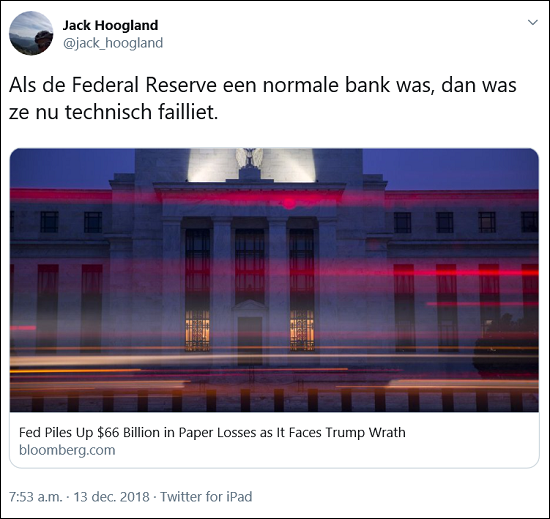Click the tweet's first line 'Als de Federal Reserve'

[262, 85]
